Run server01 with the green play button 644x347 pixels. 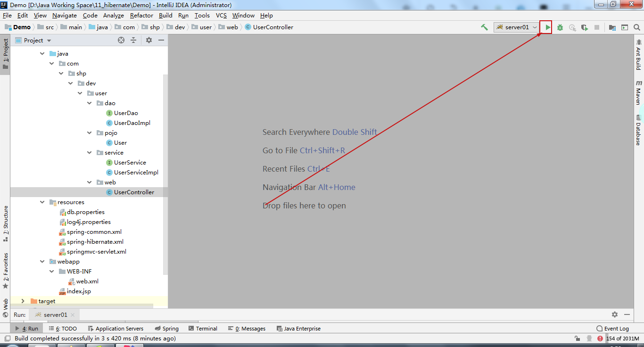coord(547,27)
